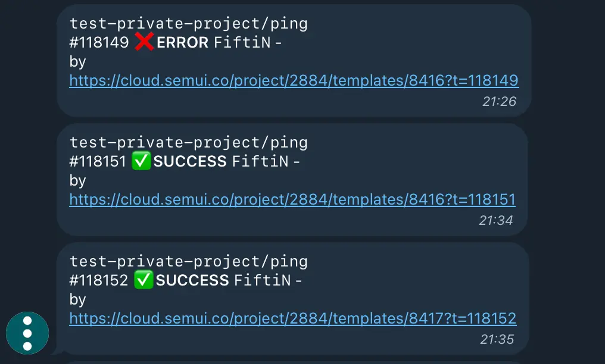Click the red cross ERROR emoji
The image size is (605, 364).
point(144,42)
